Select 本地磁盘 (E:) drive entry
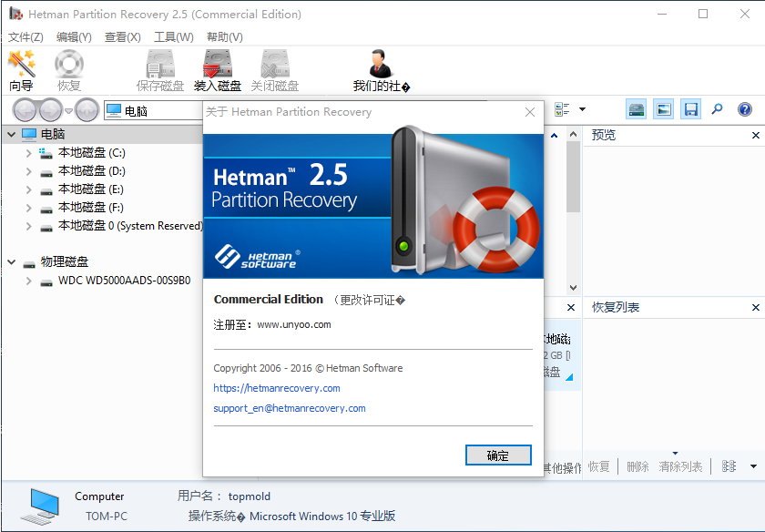The height and width of the screenshot is (532, 765). (91, 189)
